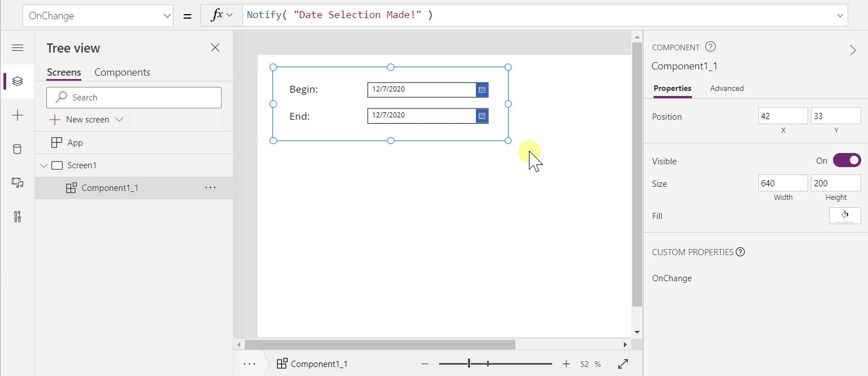Screen dimensions: 868x376
Task: Close the Tree view panel
Action: click(215, 48)
